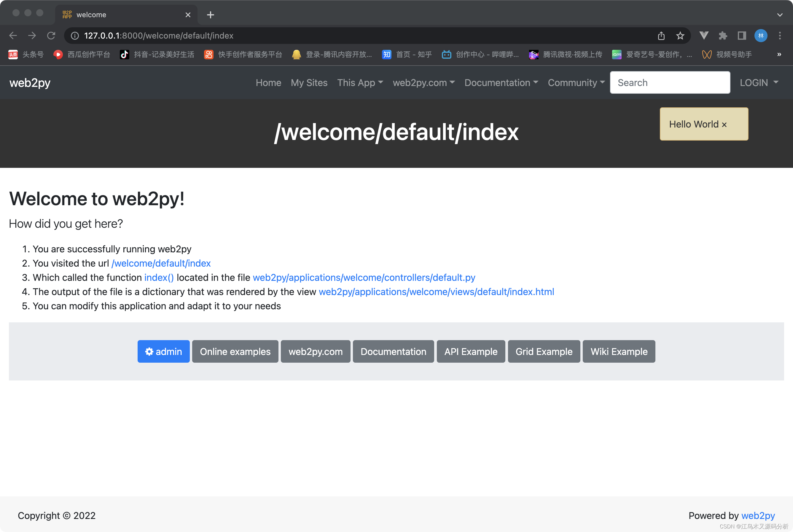Go to Home in the navbar
Viewport: 793px width, 532px height.
click(268, 82)
